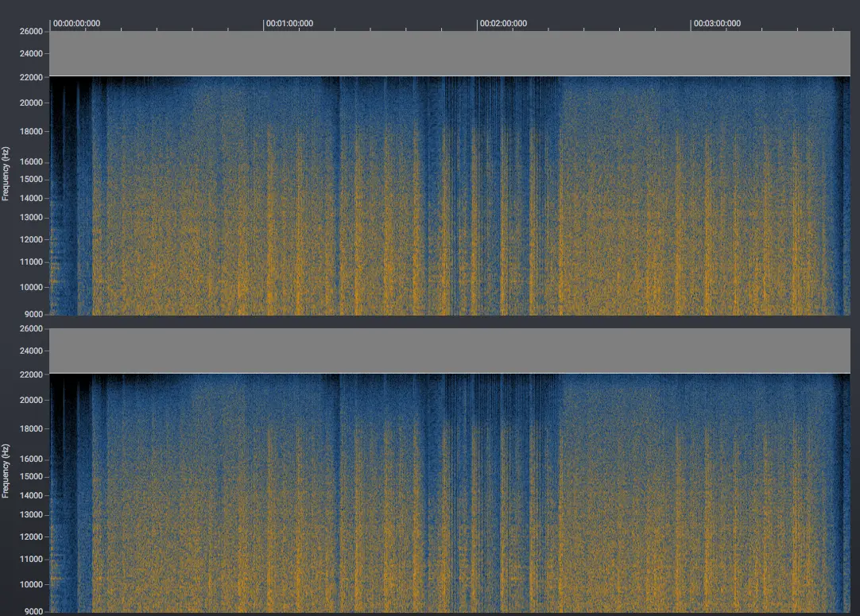860x616 pixels.
Task: Click 26000 on the top channel frequency axis
Action: click(32, 32)
